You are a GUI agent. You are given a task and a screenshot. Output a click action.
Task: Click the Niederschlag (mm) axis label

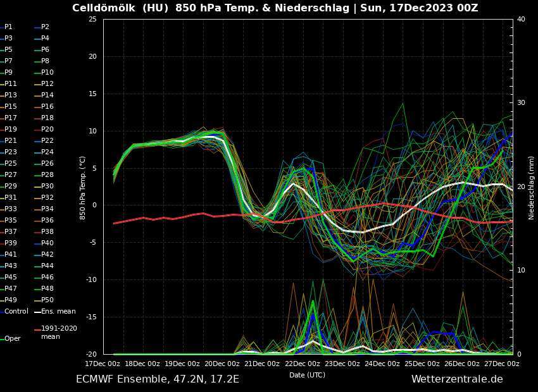[532, 188]
